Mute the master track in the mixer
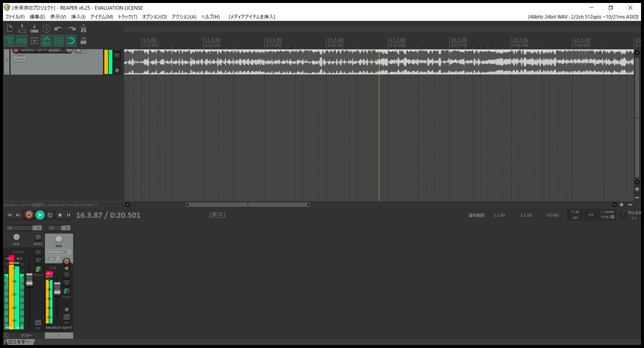Image resolution: width=644 pixels, height=348 pixels. click(38, 252)
